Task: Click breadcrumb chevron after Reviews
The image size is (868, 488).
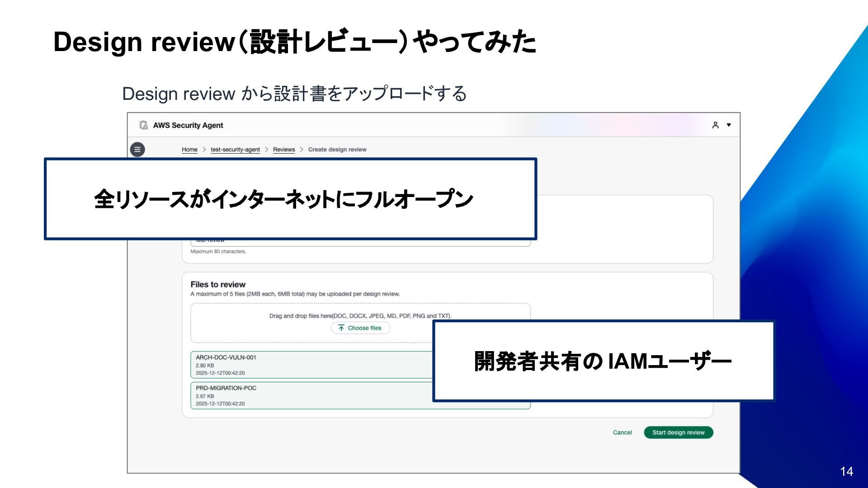Action: coord(302,150)
